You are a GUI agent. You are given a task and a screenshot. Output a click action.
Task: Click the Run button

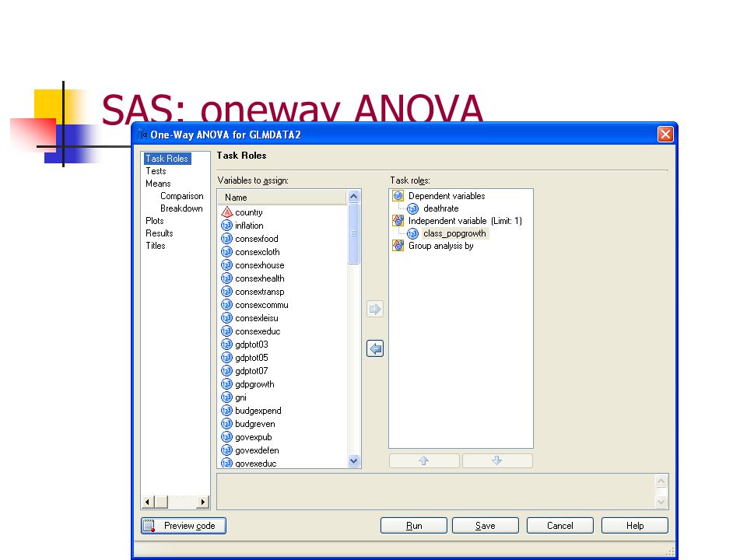[414, 526]
